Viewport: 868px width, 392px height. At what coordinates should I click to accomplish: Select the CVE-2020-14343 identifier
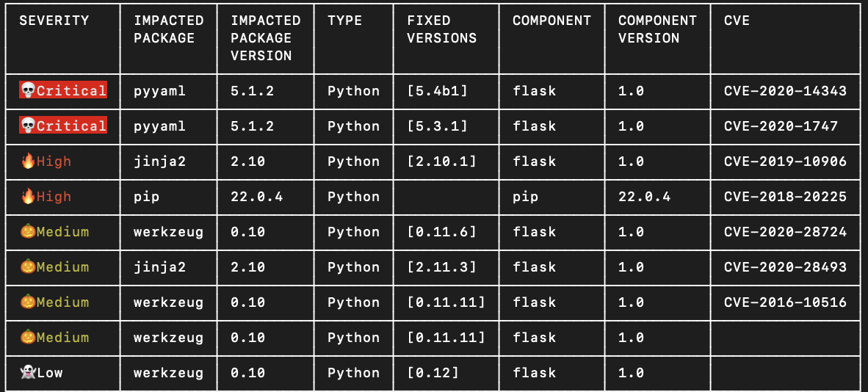point(785,91)
